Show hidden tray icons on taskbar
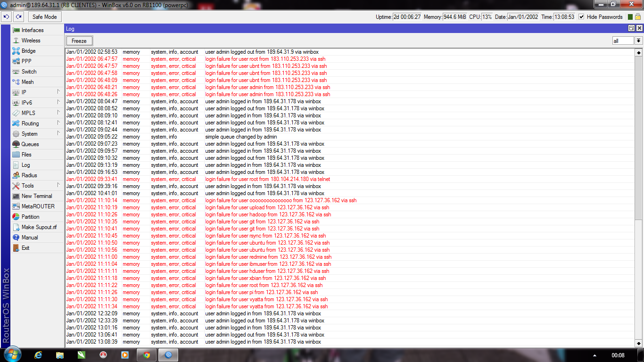The width and height of the screenshot is (644, 362). click(594, 355)
